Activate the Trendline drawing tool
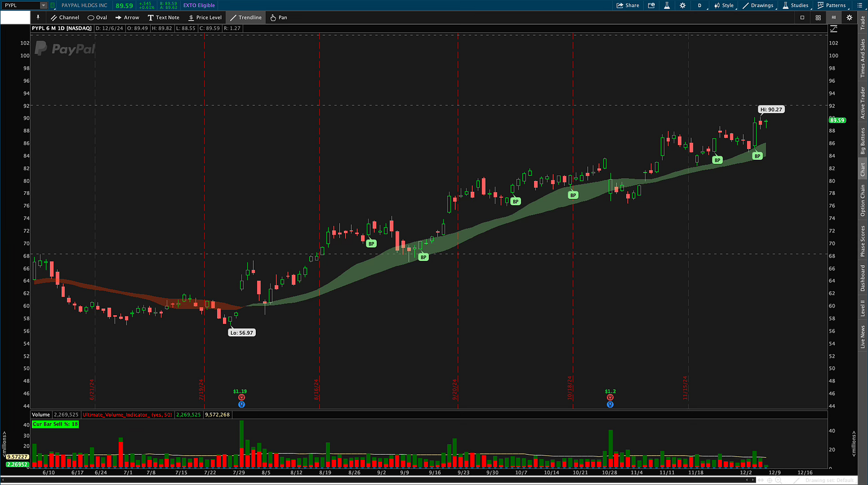The image size is (868, 485). click(246, 17)
